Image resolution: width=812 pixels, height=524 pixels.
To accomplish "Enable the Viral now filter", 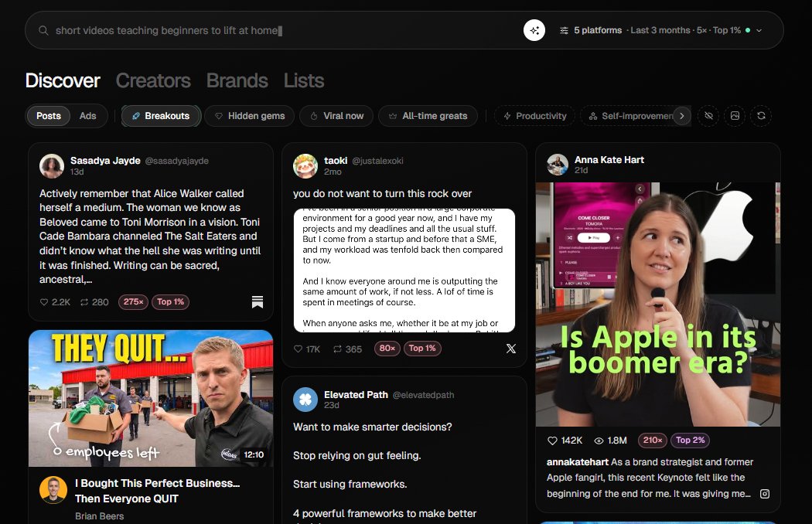I will (x=336, y=116).
